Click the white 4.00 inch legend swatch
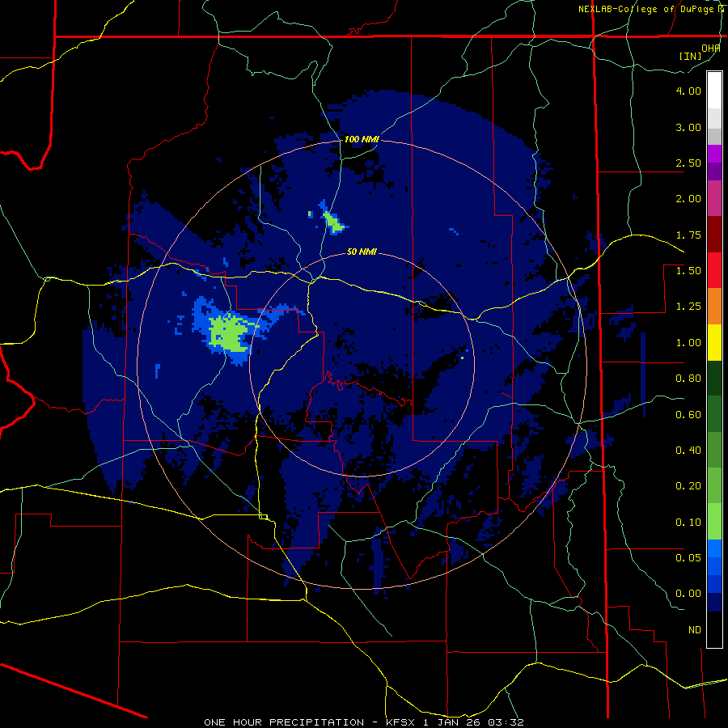This screenshot has width=728, height=728. tap(714, 91)
